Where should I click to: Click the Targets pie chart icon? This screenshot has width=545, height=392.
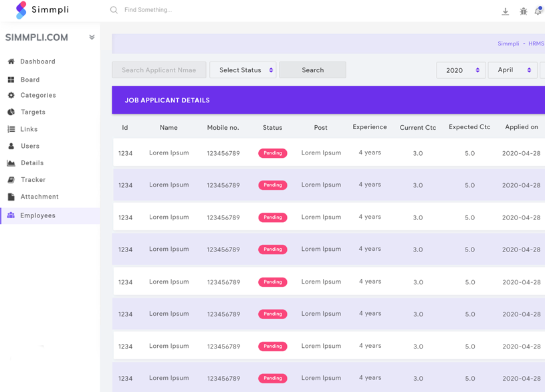point(11,112)
